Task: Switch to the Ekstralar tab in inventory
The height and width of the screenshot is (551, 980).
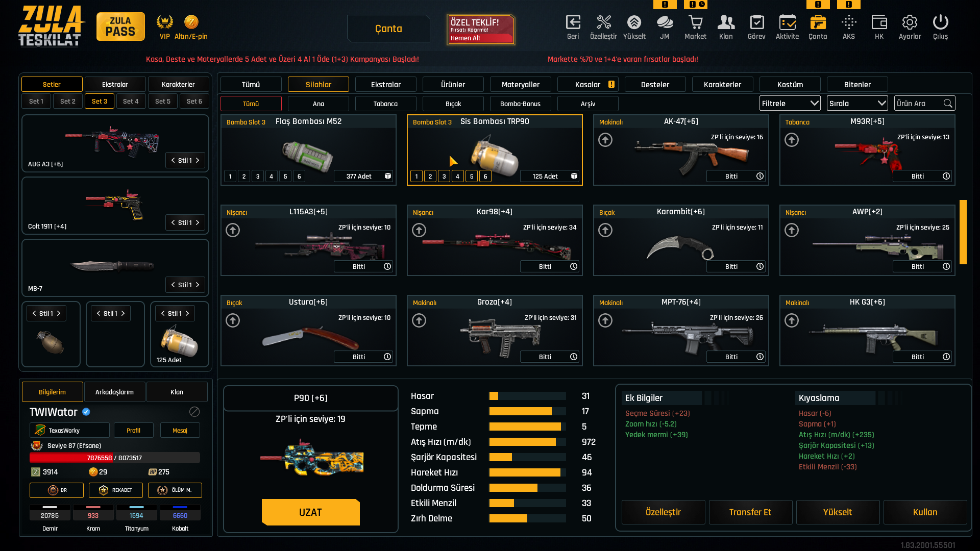Action: (386, 84)
